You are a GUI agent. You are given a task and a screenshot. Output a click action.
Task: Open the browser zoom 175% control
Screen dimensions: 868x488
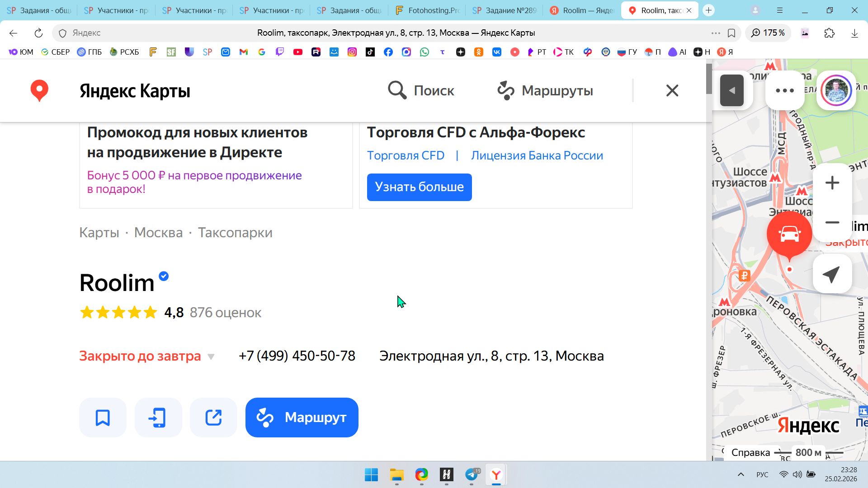tap(768, 33)
